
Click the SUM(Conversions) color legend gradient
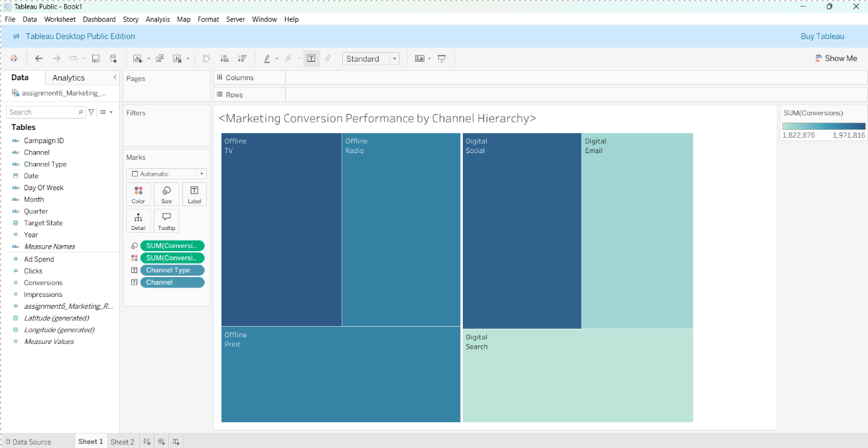point(824,126)
